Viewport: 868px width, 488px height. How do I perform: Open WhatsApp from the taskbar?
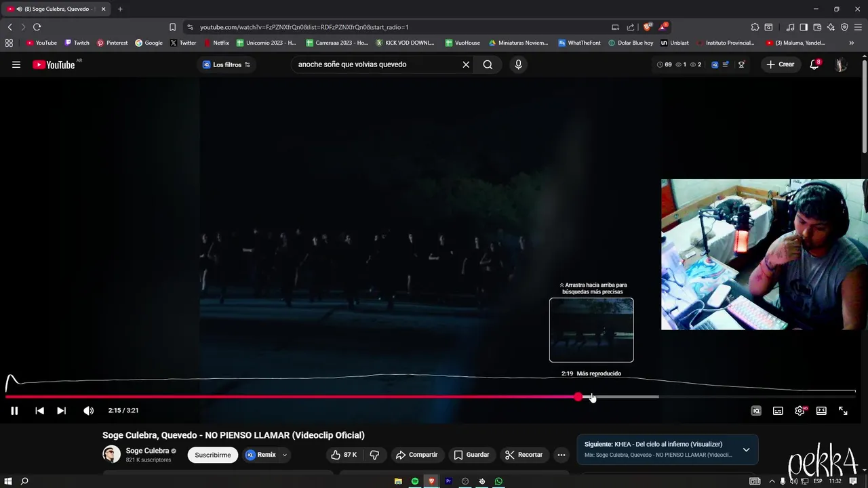[x=498, y=481]
